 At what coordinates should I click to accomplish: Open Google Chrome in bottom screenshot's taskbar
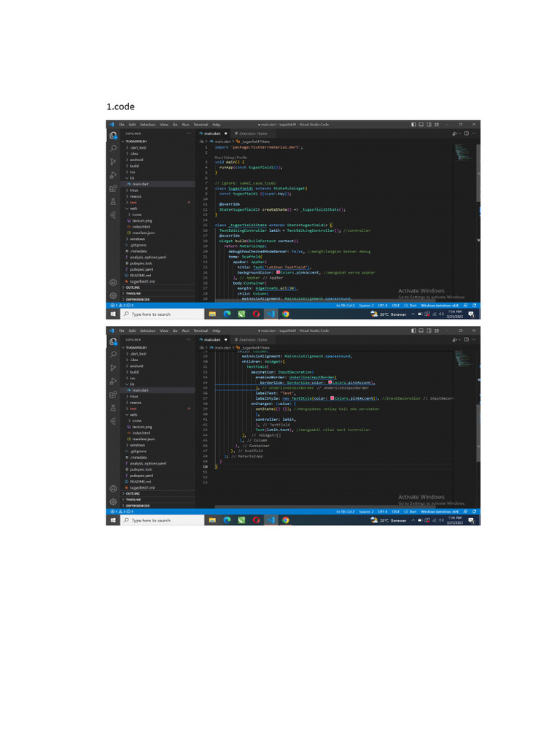pos(285,520)
